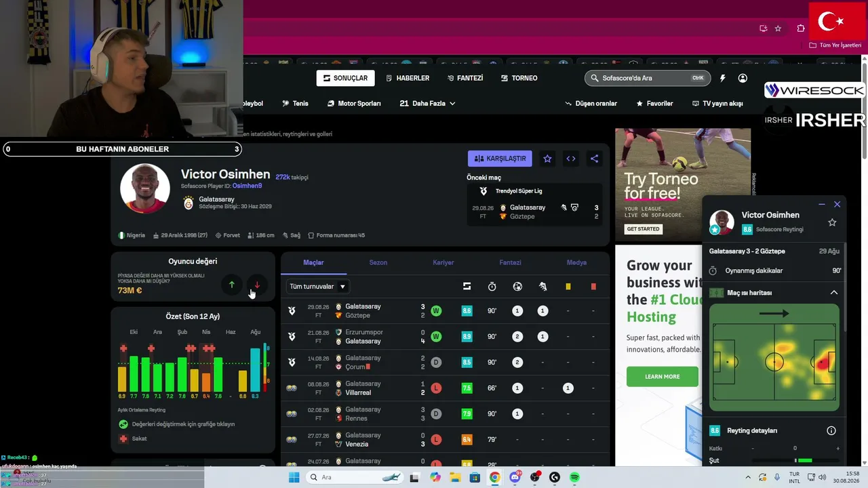868x488 pixels.
Task: Minimize the Victor Osimhen popup panel
Action: [x=822, y=204]
